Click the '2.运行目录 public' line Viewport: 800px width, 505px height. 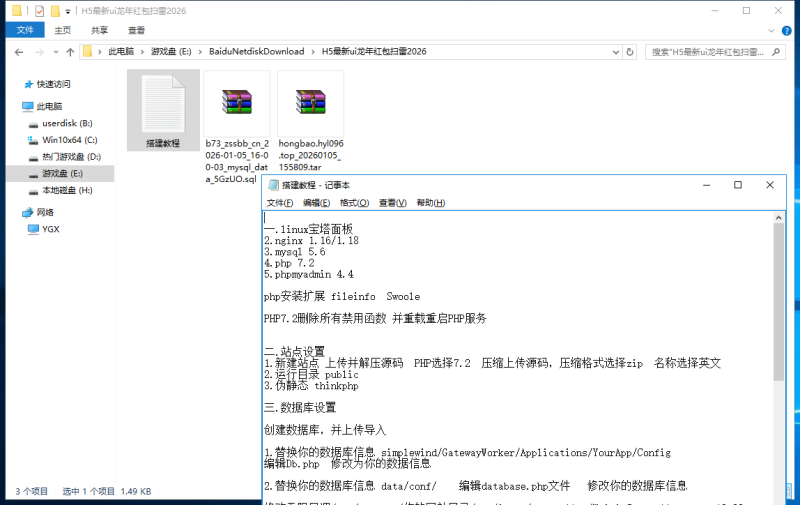[x=311, y=374]
